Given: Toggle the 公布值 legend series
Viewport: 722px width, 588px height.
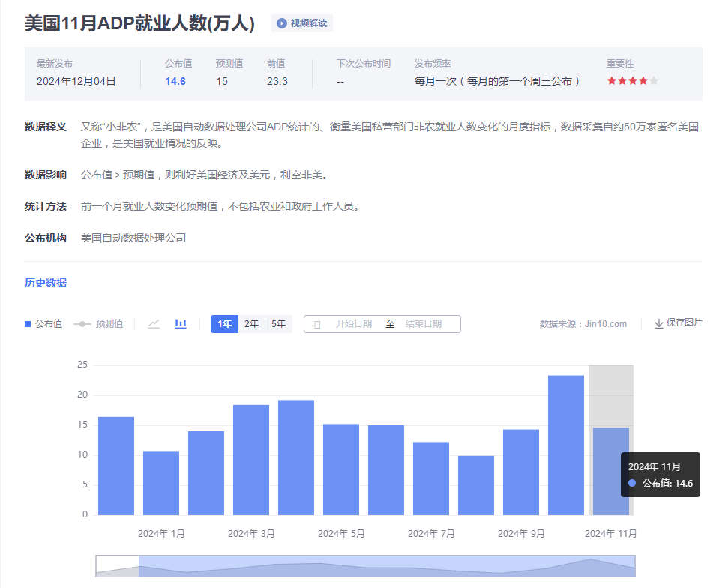Looking at the screenshot, I should pos(43,324).
